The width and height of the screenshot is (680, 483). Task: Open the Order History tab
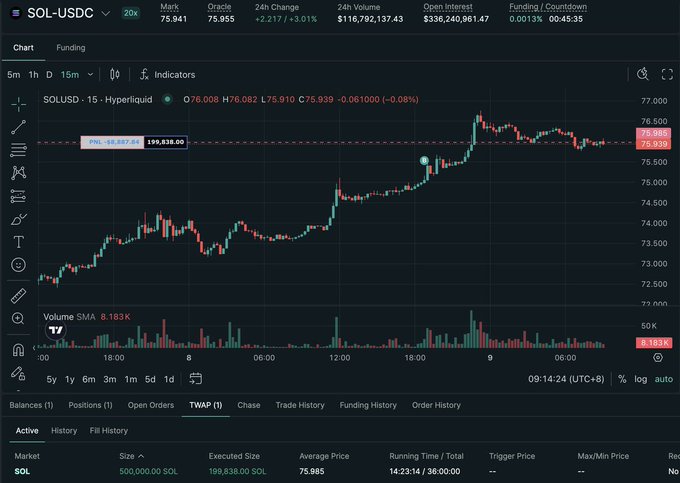(436, 405)
